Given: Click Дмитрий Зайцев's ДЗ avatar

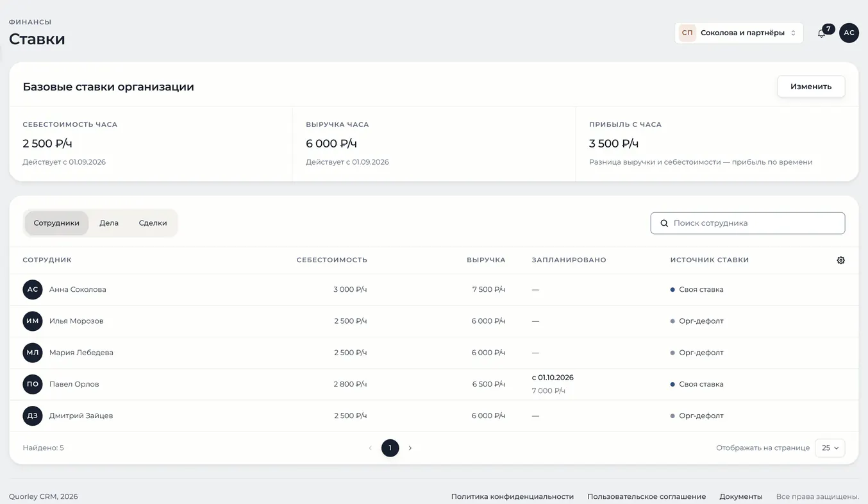Looking at the screenshot, I should click(x=33, y=416).
